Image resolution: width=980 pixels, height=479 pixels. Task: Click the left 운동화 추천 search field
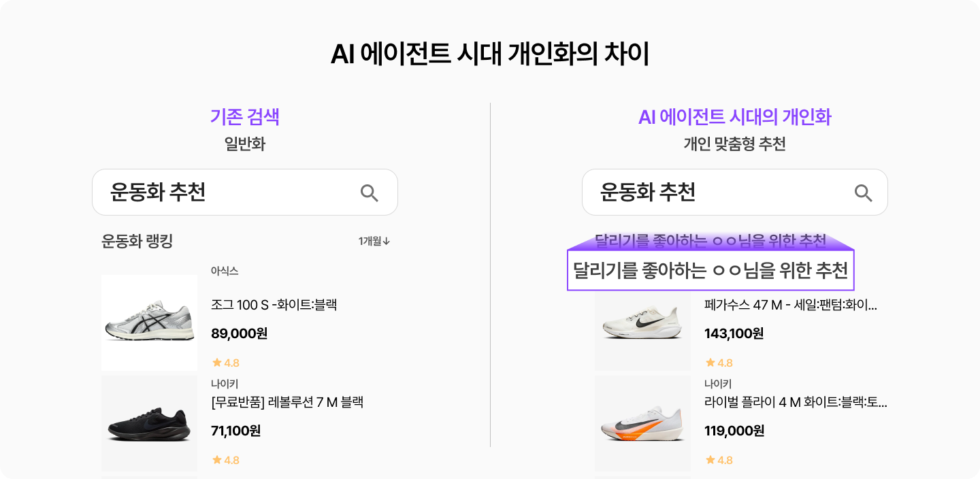pos(231,193)
